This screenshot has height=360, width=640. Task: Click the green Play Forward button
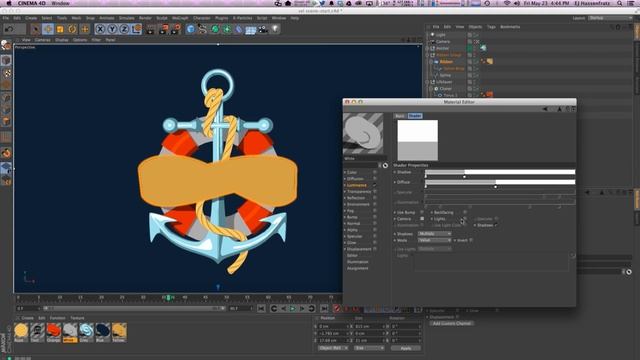(293, 309)
